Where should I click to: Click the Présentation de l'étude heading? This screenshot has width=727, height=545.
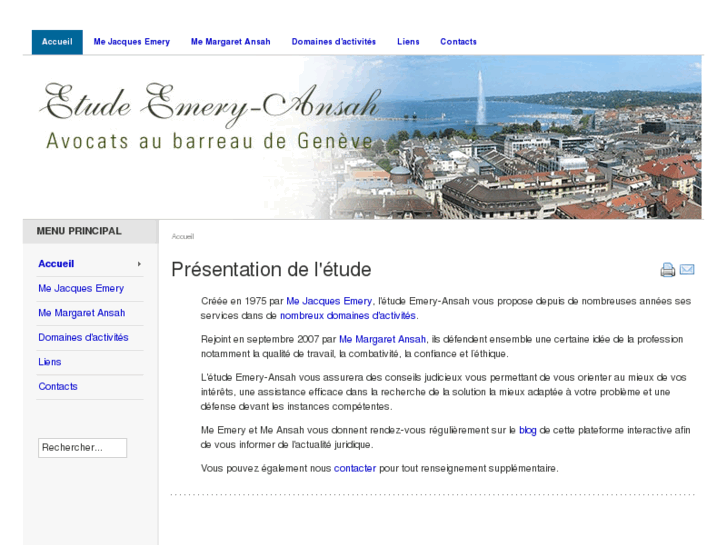271,269
